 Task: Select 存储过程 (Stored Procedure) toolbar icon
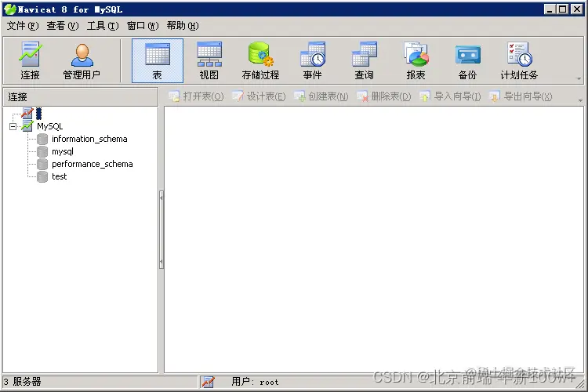(x=260, y=61)
